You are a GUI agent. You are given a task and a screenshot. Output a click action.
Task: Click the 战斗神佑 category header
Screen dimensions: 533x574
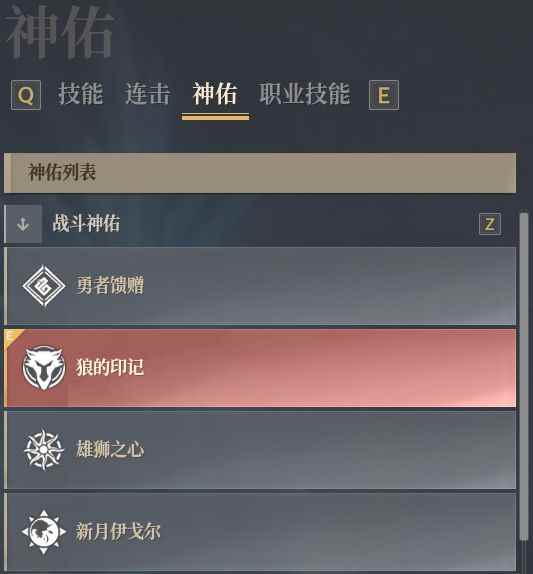(260, 224)
